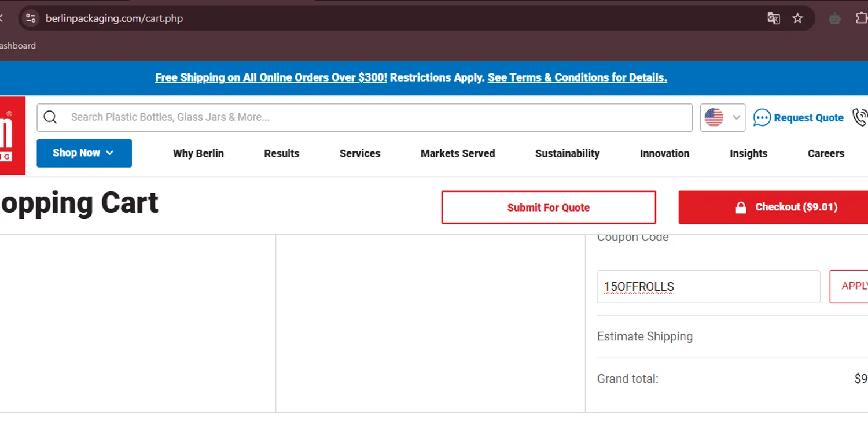The width and height of the screenshot is (868, 422).
Task: Click the search magnifier icon
Action: coord(50,117)
